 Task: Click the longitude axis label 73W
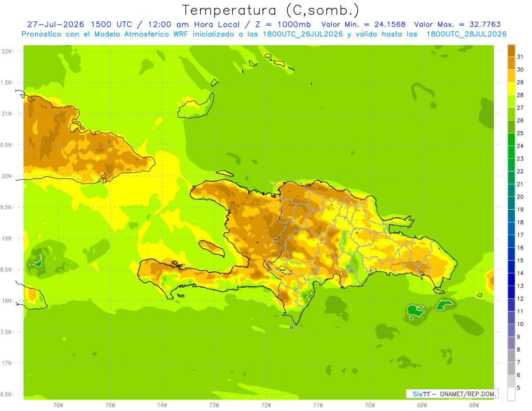pyautogui.click(x=214, y=405)
